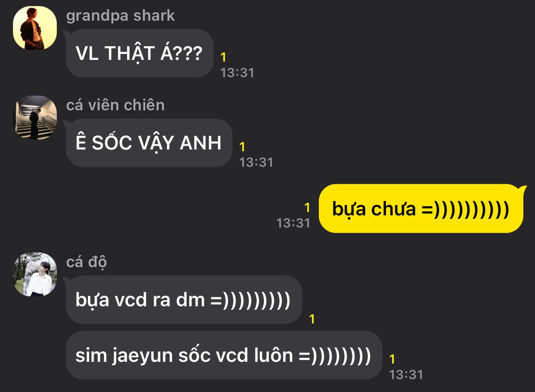Image resolution: width=535 pixels, height=392 pixels.
Task: Tap unread count beside "Ê SỐC VẬY ANH"
Action: 242,147
